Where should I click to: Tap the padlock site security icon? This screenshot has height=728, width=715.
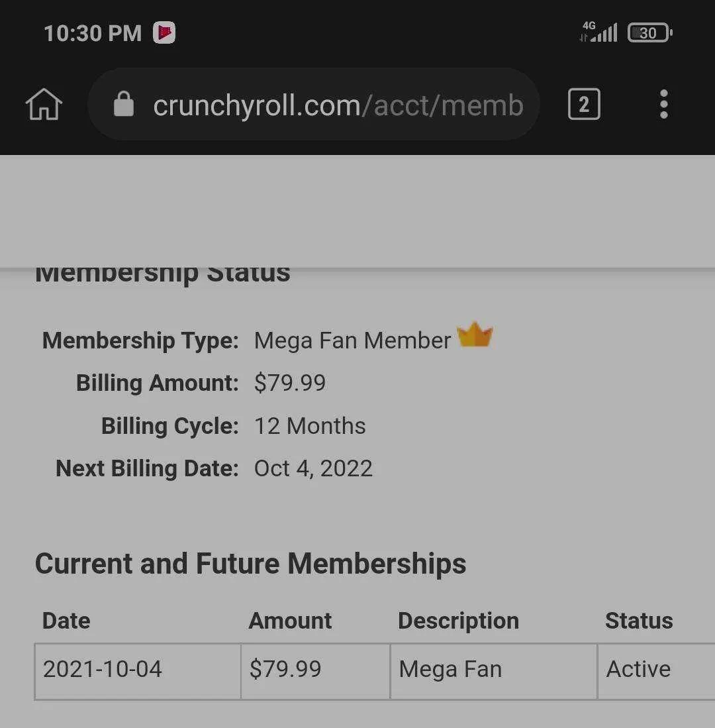(123, 103)
